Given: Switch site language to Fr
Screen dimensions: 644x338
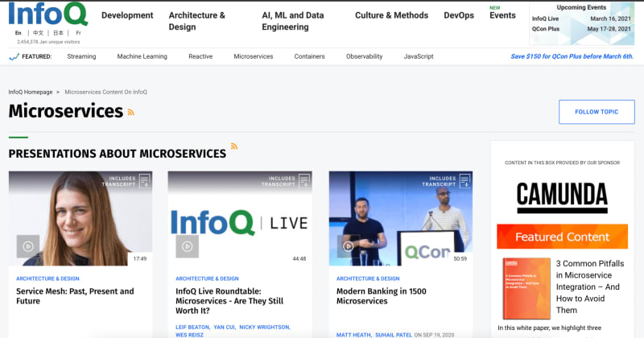Looking at the screenshot, I should 78,33.
